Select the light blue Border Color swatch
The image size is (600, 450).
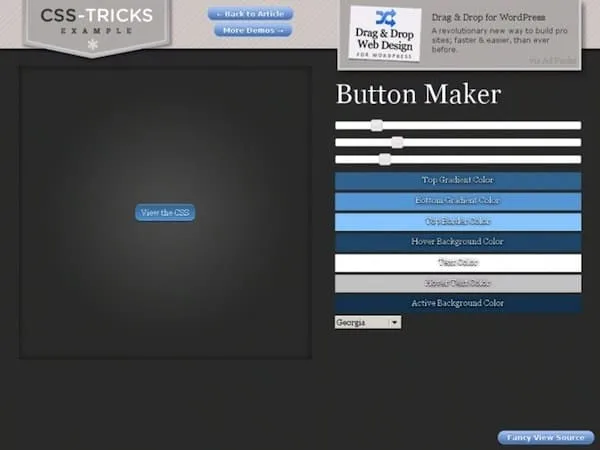457,221
